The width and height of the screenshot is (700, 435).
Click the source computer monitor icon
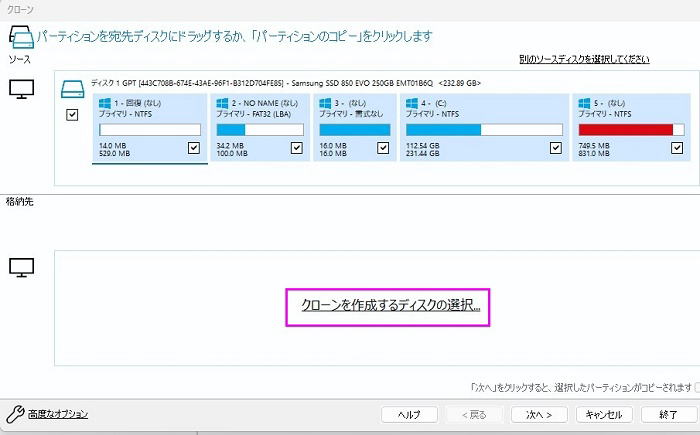coord(21,90)
